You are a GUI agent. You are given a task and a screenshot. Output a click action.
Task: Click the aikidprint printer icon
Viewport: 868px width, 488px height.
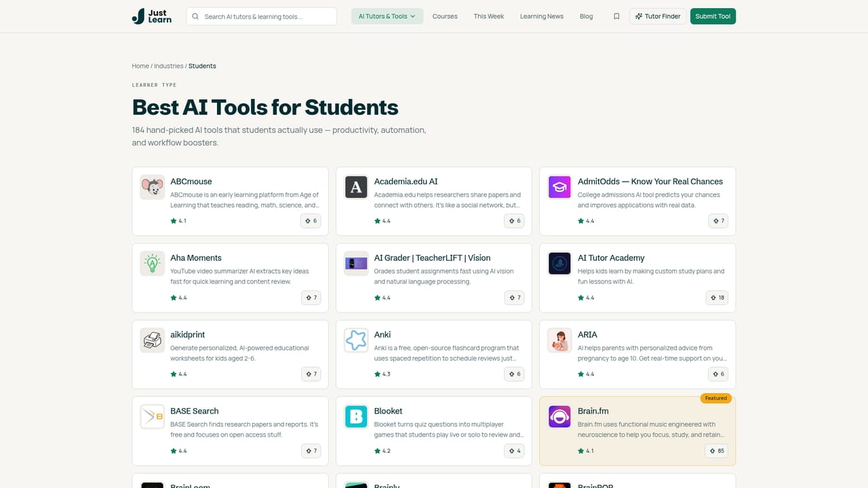click(153, 340)
